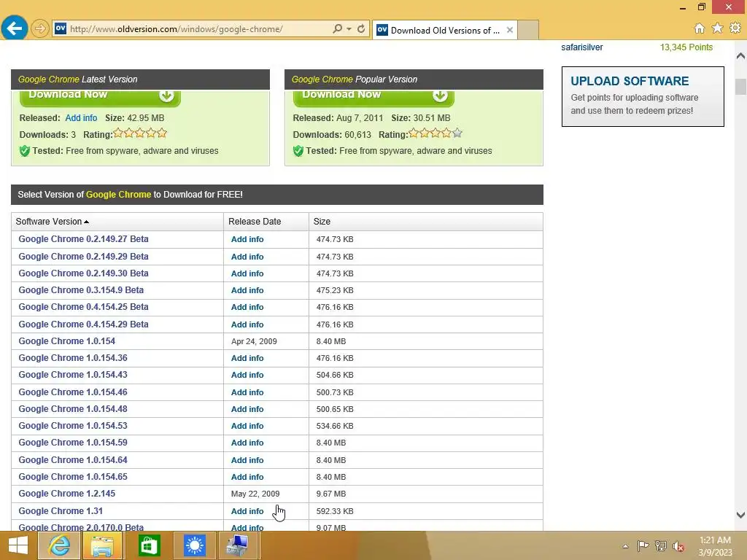Click Add info next to Latest Version Released
The height and width of the screenshot is (560, 747).
[81, 117]
